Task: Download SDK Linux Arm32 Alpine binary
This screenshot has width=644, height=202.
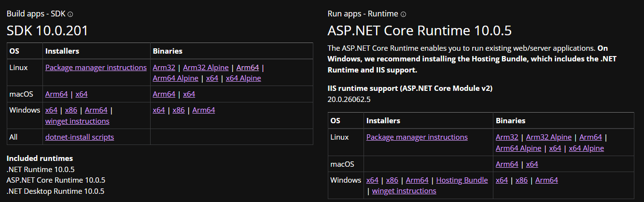Action: (206, 68)
